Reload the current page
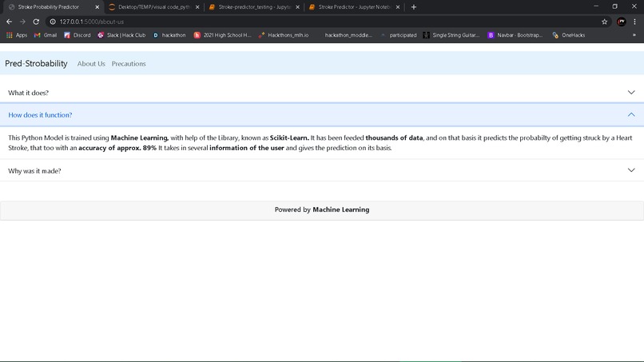This screenshot has height=362, width=644. 36,22
